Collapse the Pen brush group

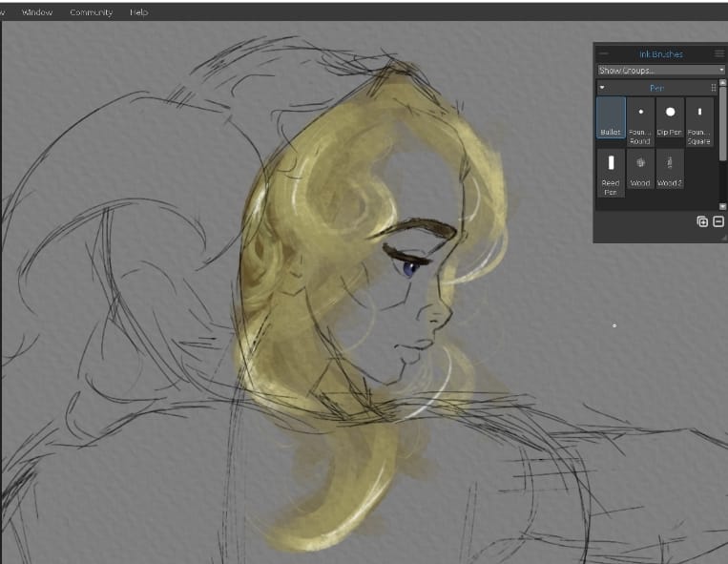[x=602, y=87]
